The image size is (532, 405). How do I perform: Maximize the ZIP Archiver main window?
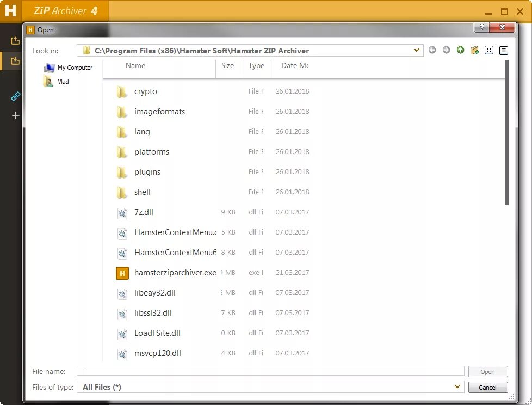[x=504, y=11]
